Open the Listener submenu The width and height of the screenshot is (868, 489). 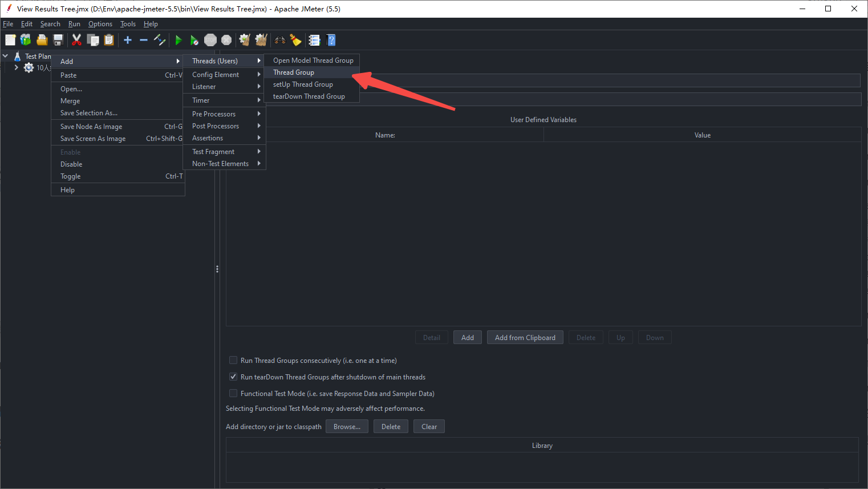tap(224, 87)
